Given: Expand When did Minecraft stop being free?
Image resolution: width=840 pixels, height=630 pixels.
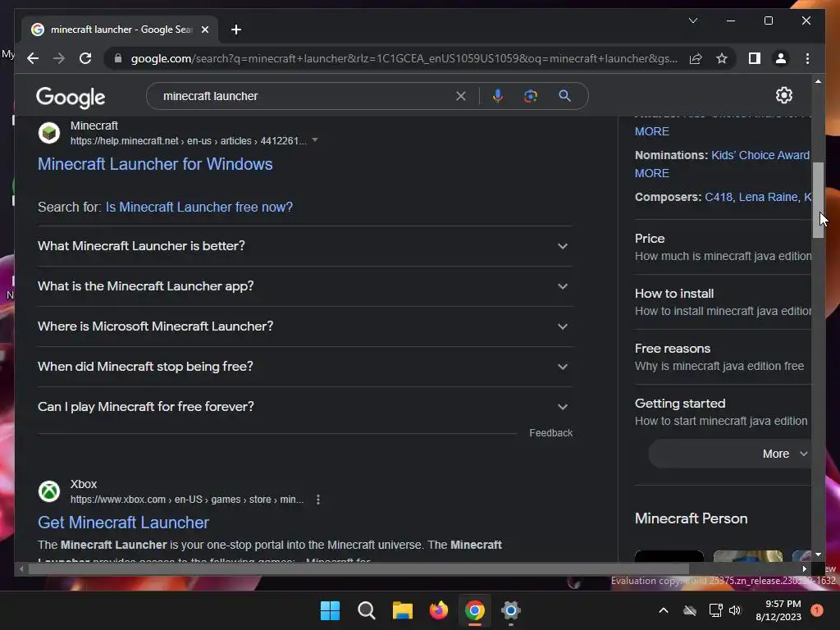Looking at the screenshot, I should tap(304, 367).
